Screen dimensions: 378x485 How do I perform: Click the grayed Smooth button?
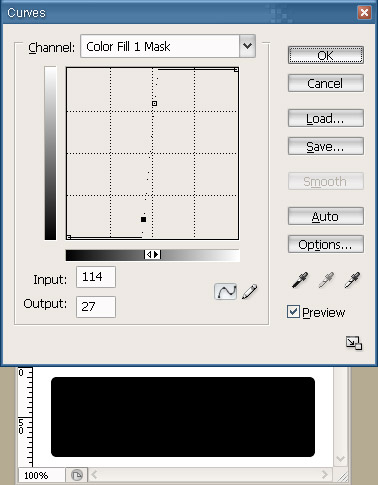(x=326, y=181)
